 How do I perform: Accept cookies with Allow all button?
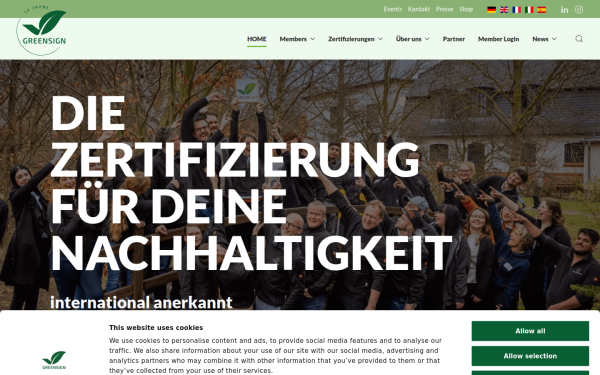tap(530, 331)
